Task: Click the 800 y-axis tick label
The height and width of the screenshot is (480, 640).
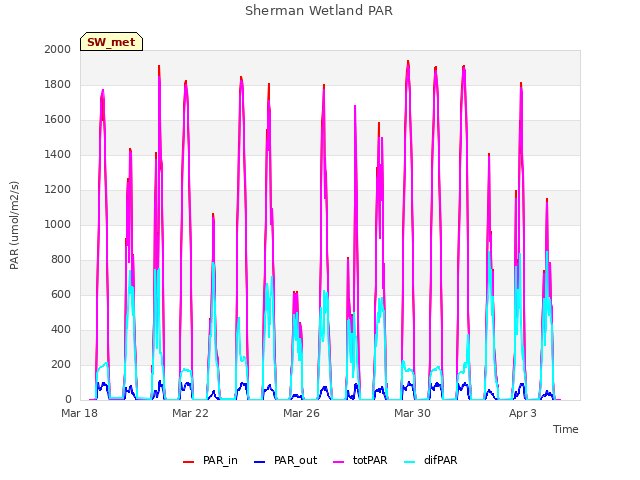Action: 61,260
